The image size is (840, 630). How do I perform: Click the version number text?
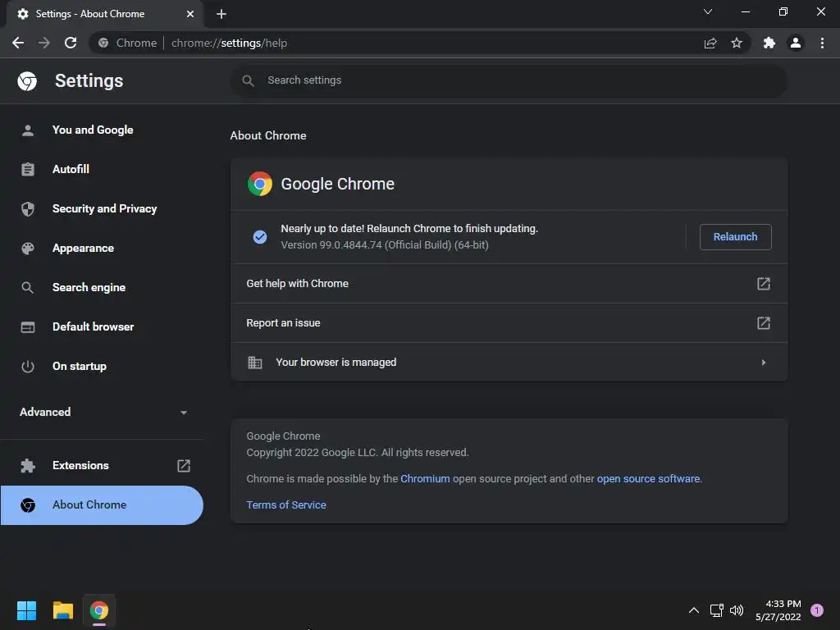(385, 244)
